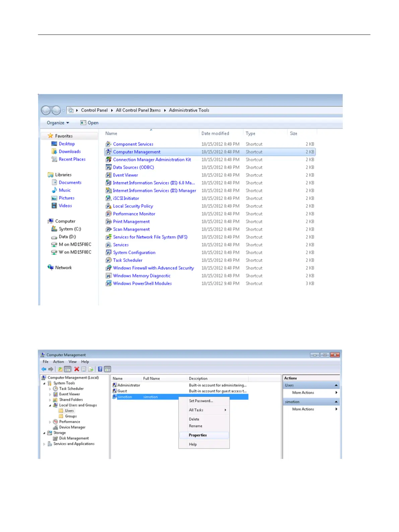This screenshot has height=532, width=399.
Task: Click the Task Scheduler shortcut icon in file list
Action: [109, 260]
